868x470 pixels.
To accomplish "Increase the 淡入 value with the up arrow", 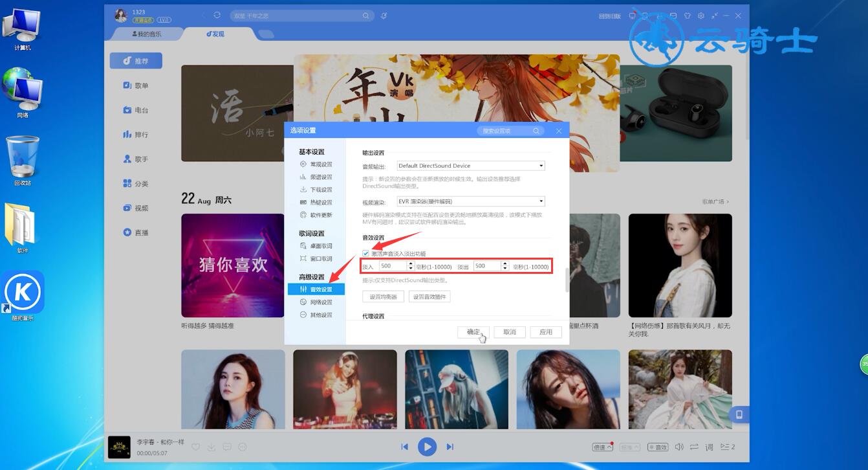I will pos(410,263).
